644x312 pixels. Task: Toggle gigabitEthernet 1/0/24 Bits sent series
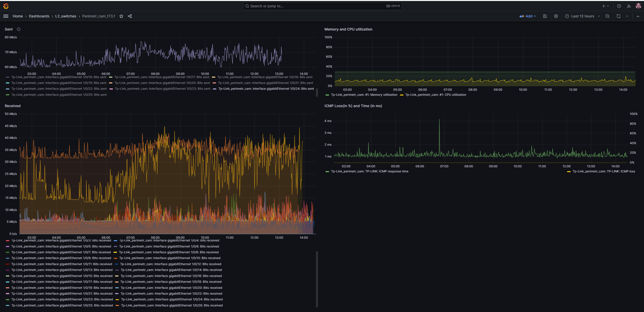[266, 89]
